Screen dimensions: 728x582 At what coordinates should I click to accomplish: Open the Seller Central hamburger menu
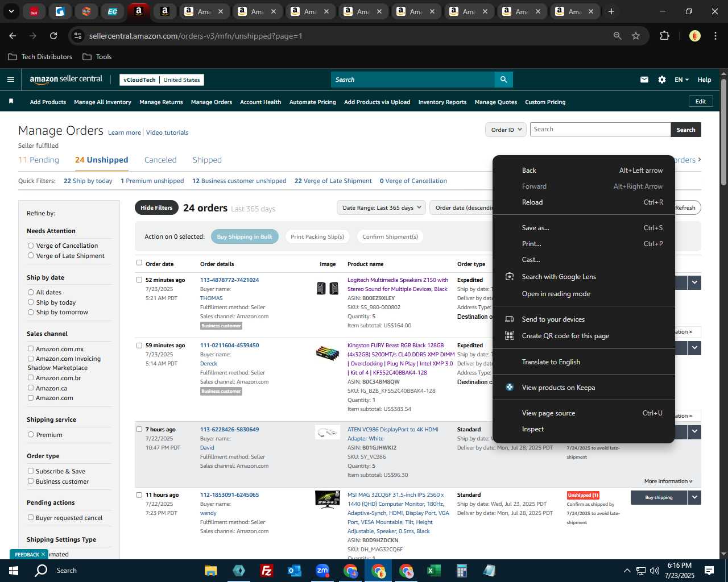pos(10,80)
